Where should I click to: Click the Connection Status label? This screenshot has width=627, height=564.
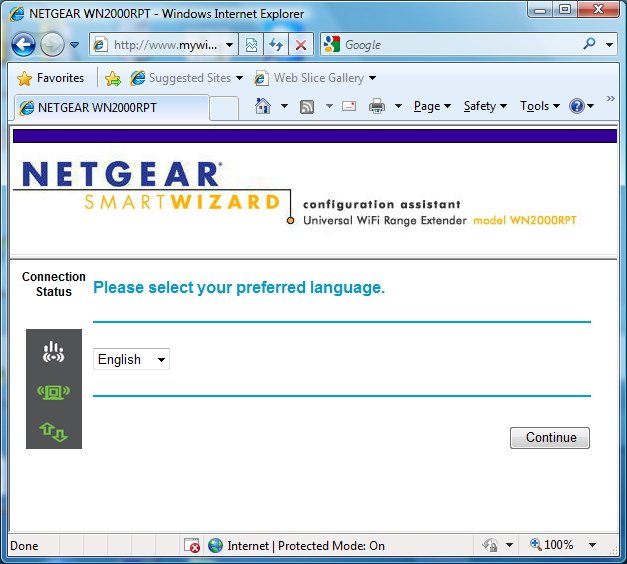click(54, 284)
